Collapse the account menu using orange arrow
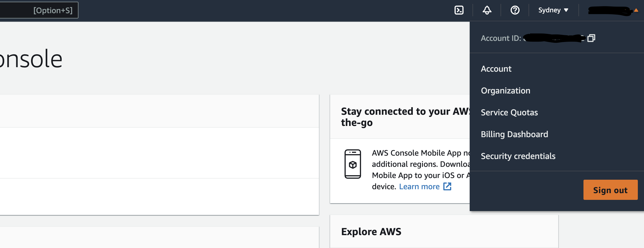 tap(636, 10)
